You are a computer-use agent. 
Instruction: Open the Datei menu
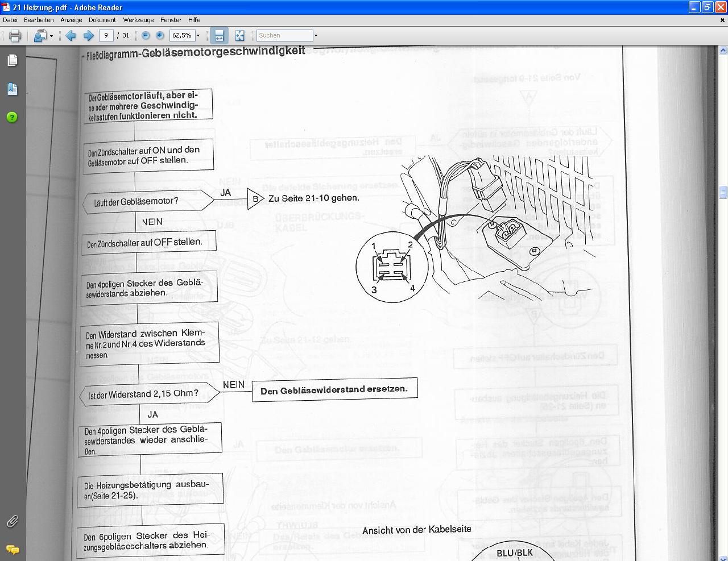point(10,20)
